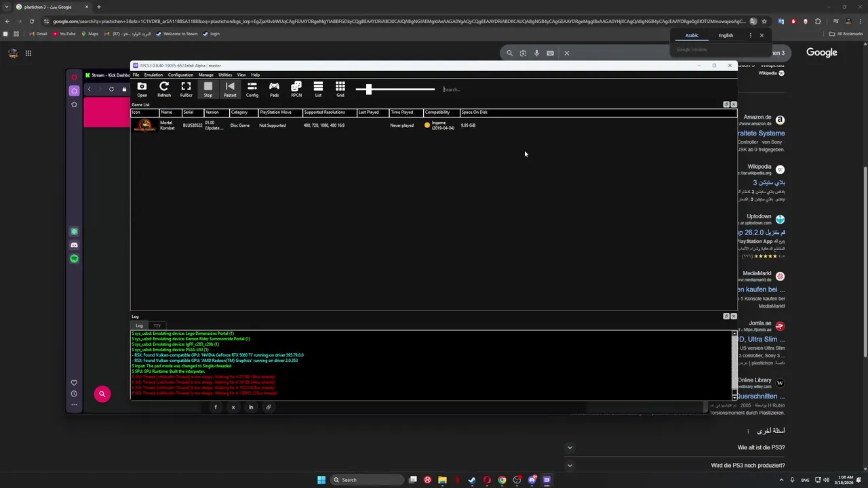Open the Maps bookmark
Screen dimensions: 868x488
[x=90, y=34]
